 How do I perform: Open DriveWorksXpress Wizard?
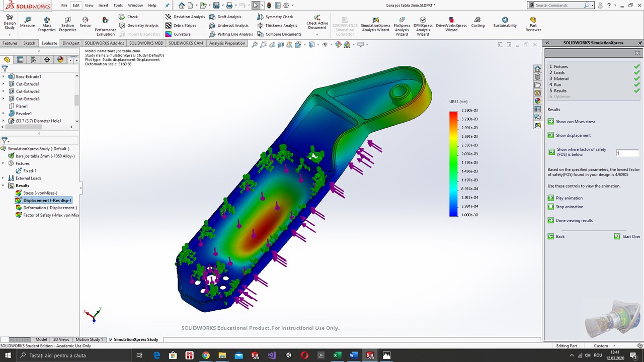(451, 24)
